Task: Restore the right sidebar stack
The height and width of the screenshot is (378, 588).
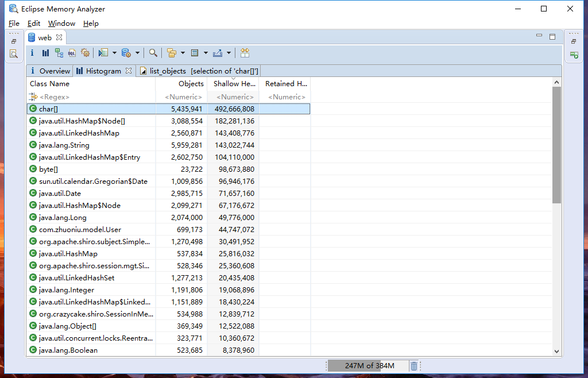Action: click(x=574, y=41)
